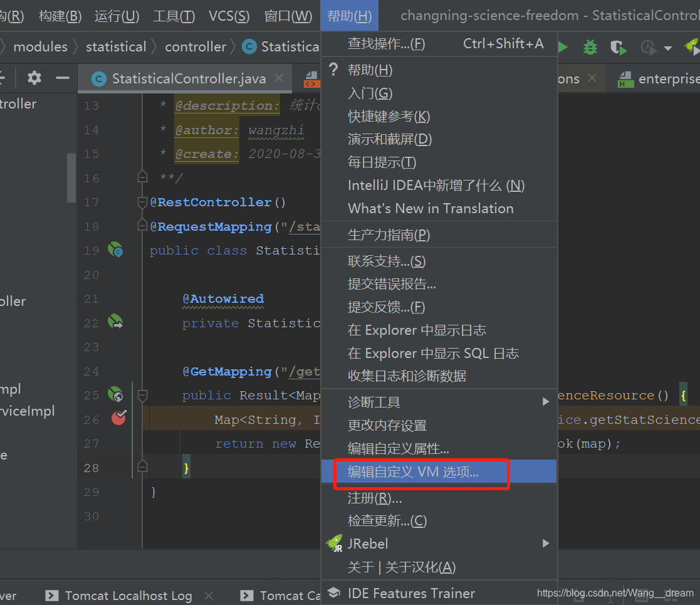Open project panel settings gear
This screenshot has height=605, width=700.
click(x=34, y=78)
